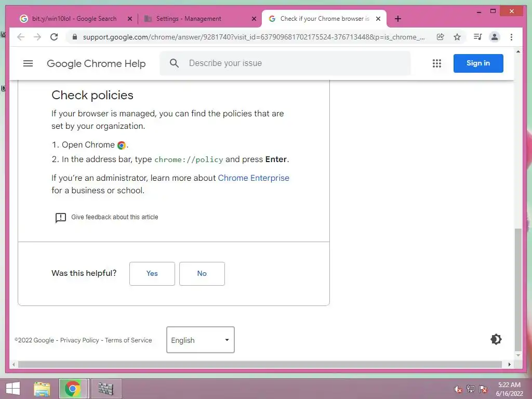Close the Check if your Chrome browser tab
The image size is (532, 399).
coord(378,19)
